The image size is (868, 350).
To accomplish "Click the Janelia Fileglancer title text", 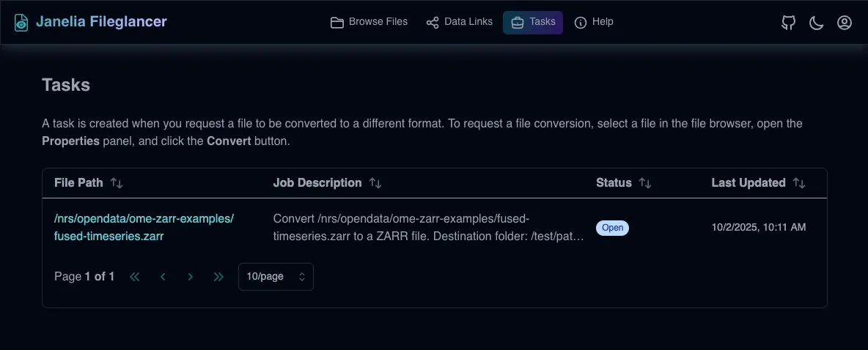I will pyautogui.click(x=101, y=22).
